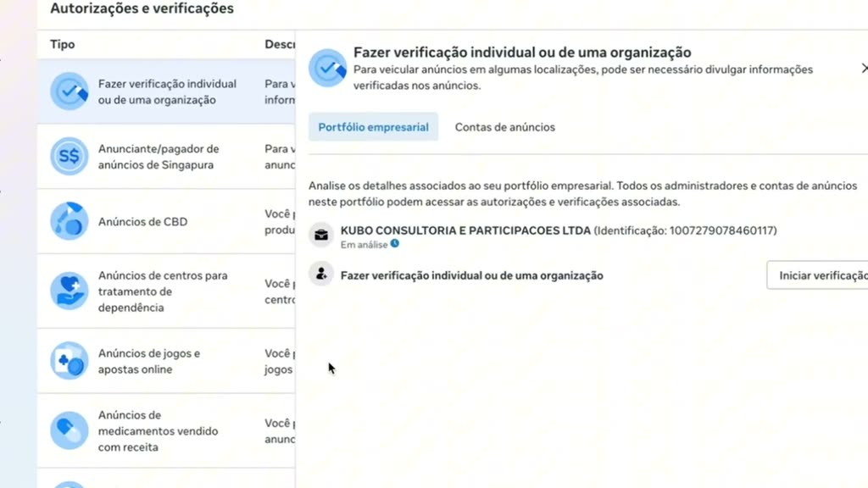Select the Anúncios de CBD row

coord(166,221)
